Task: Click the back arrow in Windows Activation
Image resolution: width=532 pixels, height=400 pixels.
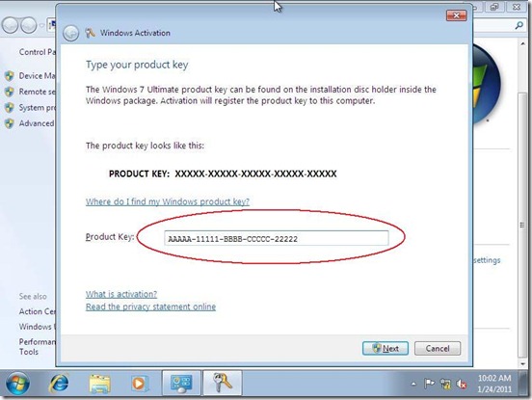Action: point(71,33)
